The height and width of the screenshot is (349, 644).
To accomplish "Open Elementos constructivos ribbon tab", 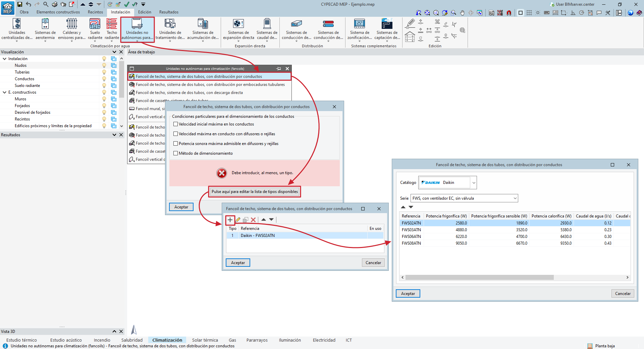I will [58, 12].
